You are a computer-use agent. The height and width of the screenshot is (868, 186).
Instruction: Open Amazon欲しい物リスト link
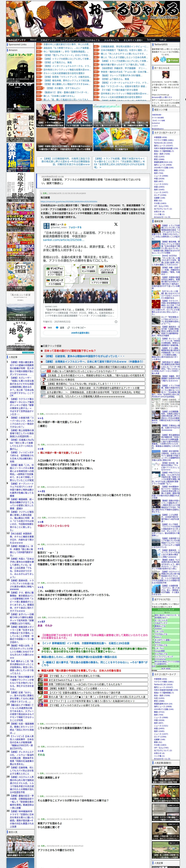(x=162, y=97)
